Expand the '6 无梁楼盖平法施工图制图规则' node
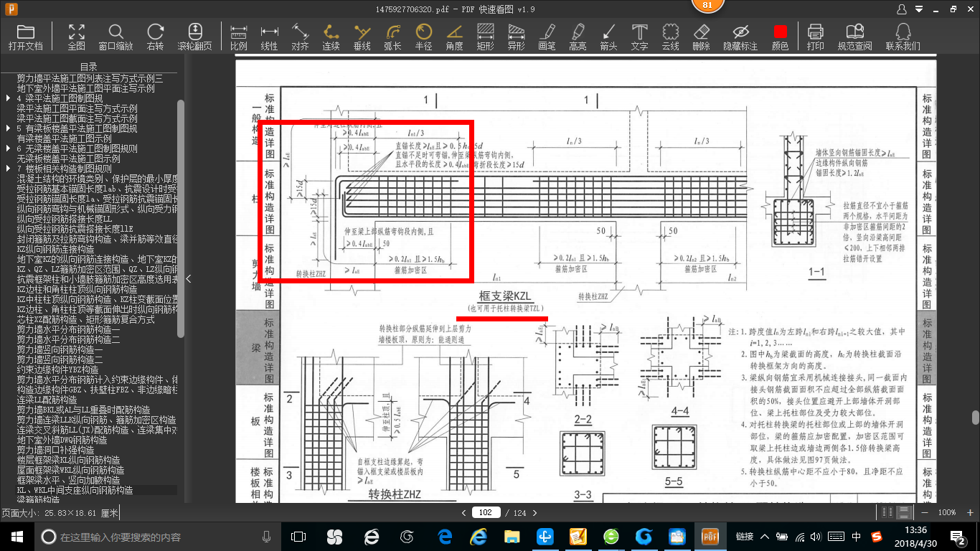980x551 pixels. click(x=8, y=149)
